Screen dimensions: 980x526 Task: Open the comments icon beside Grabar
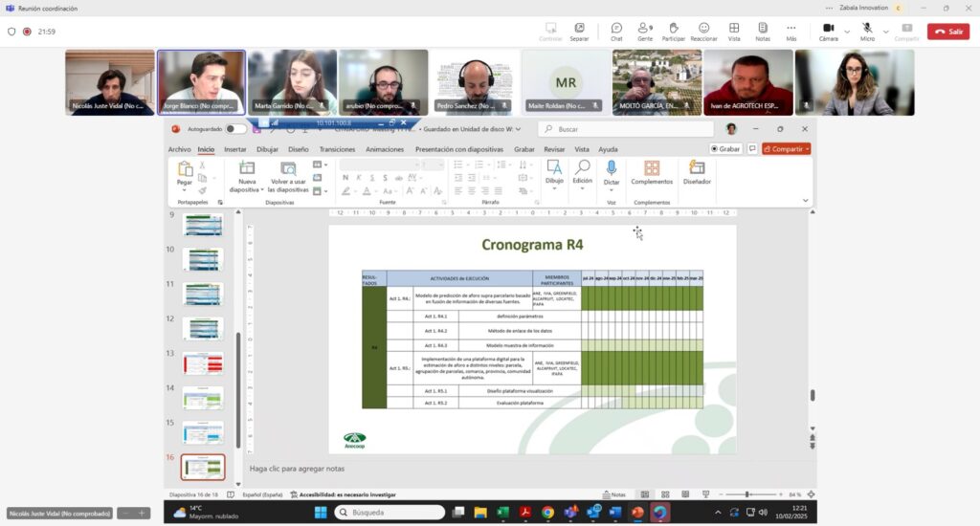[x=752, y=148]
